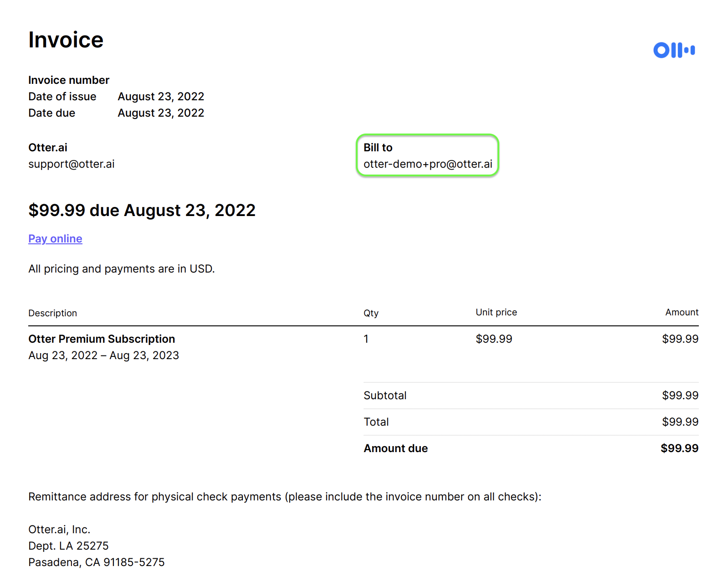The image size is (728, 587).
Task: Click the support@otter.ai email address
Action: (72, 164)
